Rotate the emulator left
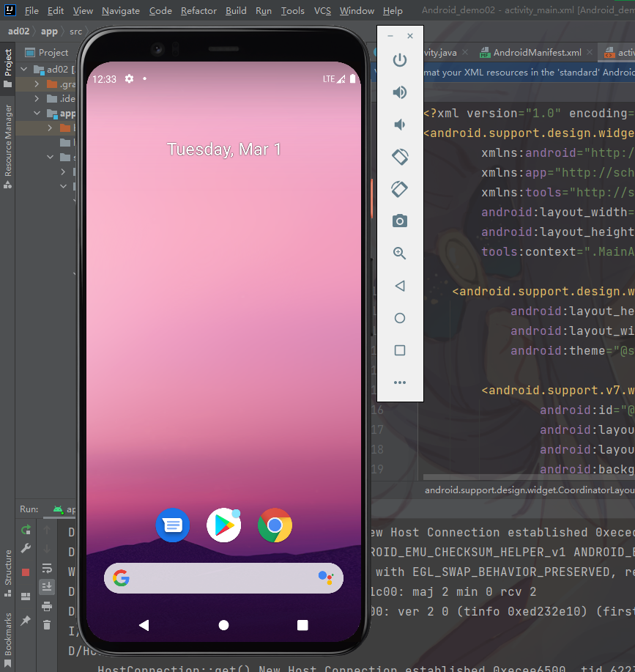This screenshot has height=672, width=635. pos(399,157)
